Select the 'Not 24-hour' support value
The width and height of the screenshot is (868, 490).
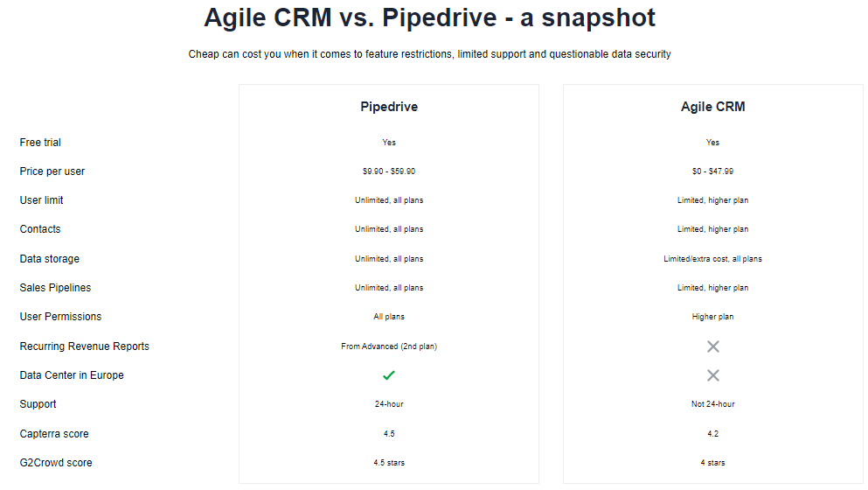coord(713,404)
